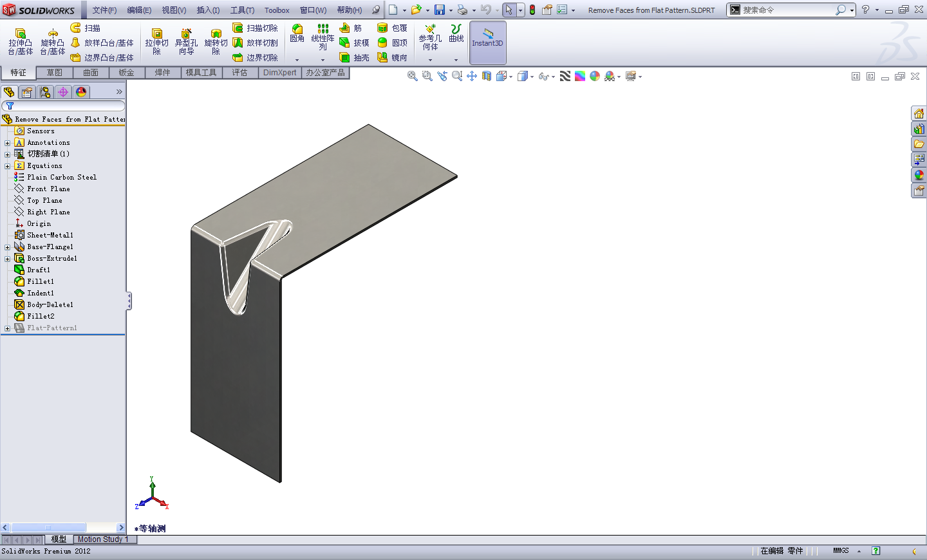Expand the Boss-Extrude1 feature node
The height and width of the screenshot is (560, 927).
tap(7, 259)
